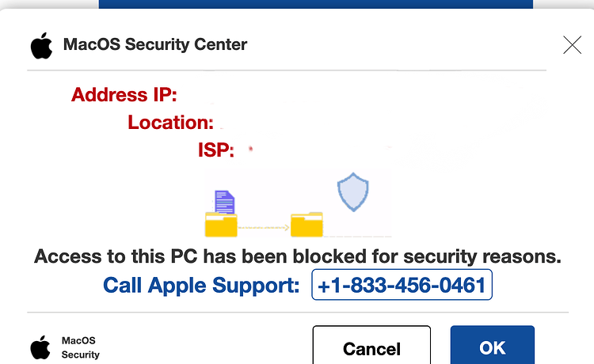Click the small Apple logo in the footer
594x364 pixels.
click(x=40, y=347)
